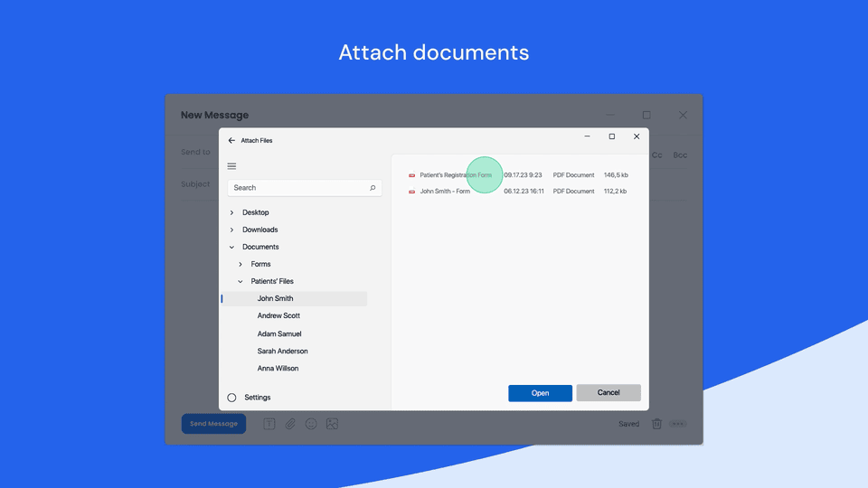868x488 pixels.
Task: Select the Sarah Anderson folder
Action: tap(282, 352)
